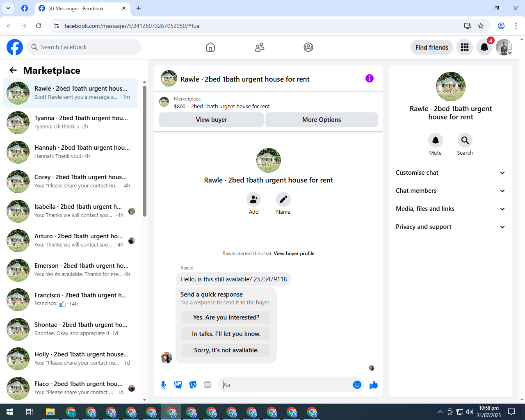Screen dimensions: 525x420
Task: Open Emerson conversation in chat list
Action: point(71,270)
